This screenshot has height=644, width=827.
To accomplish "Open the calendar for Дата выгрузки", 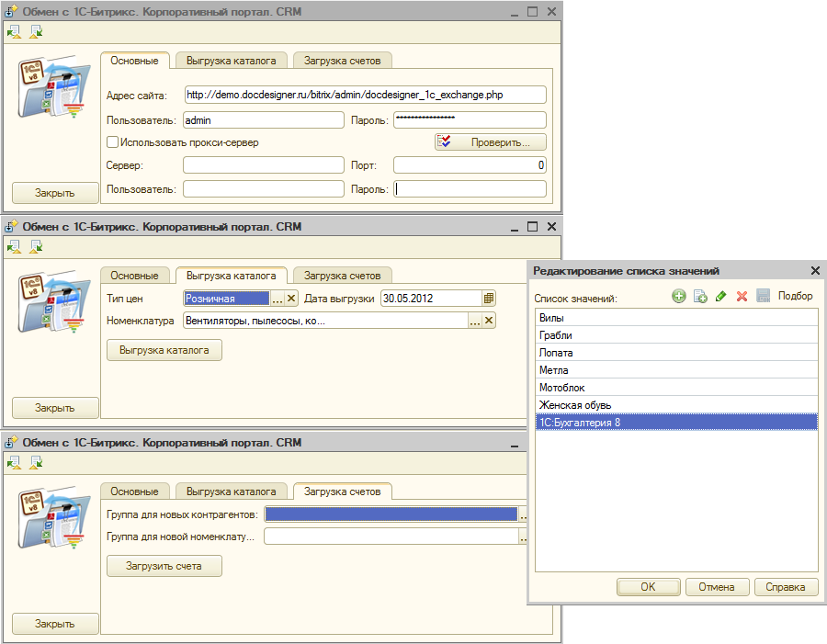I will (489, 299).
